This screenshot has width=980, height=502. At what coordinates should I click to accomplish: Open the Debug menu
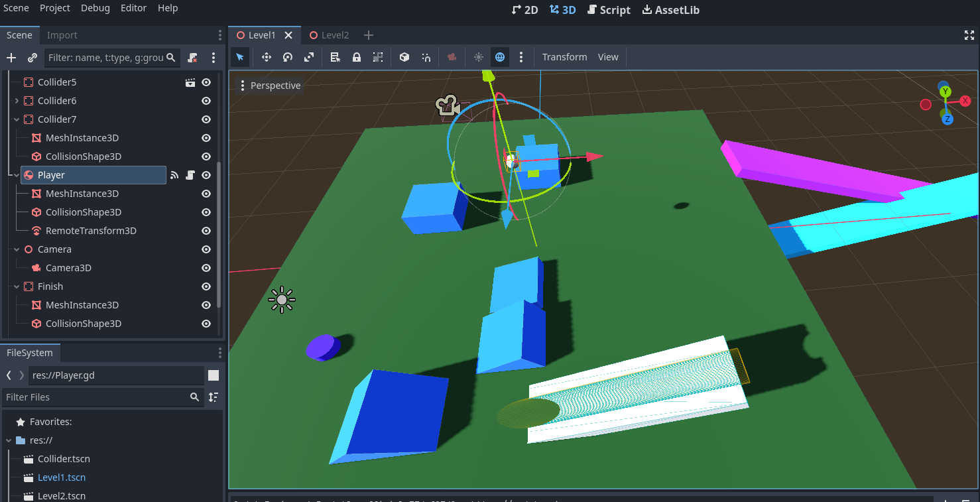click(95, 8)
